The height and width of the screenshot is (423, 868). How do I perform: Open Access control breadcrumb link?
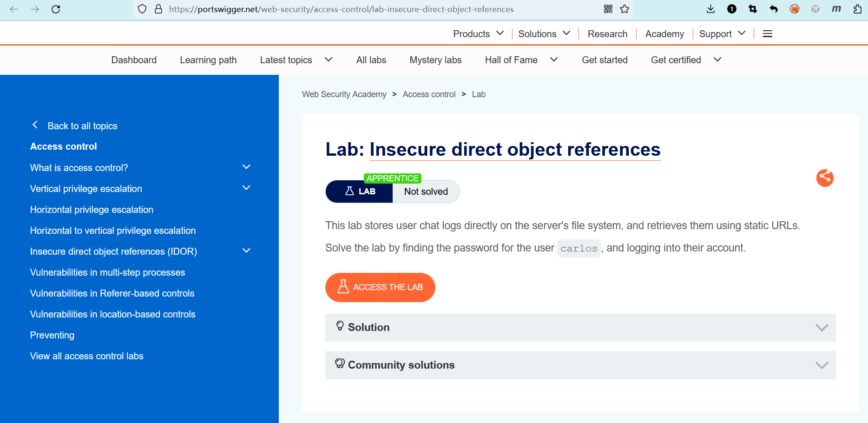point(429,94)
